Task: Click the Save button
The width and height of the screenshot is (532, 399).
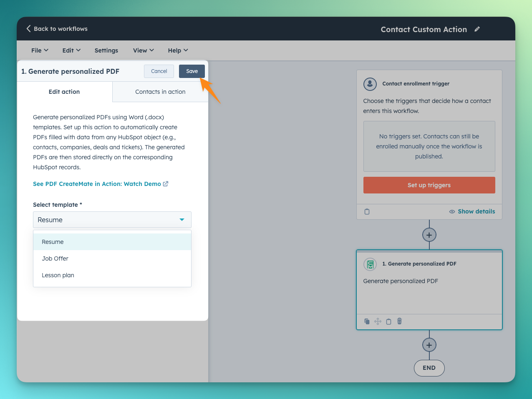Action: click(192, 71)
